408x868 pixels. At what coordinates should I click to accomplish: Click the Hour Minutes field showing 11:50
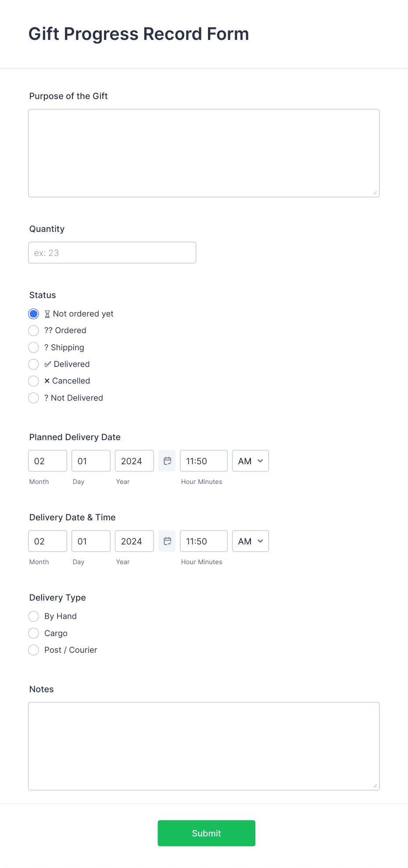(204, 461)
